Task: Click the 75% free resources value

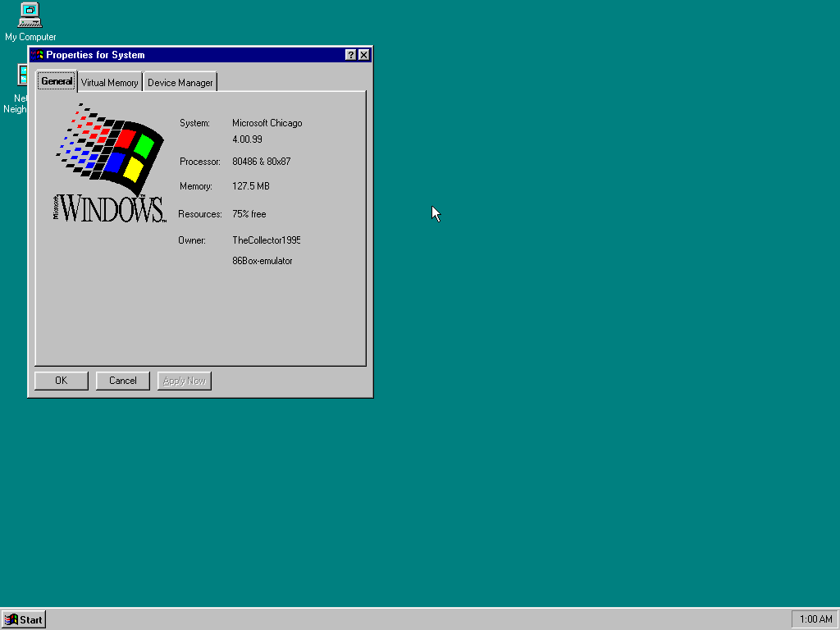Action: pyautogui.click(x=249, y=214)
